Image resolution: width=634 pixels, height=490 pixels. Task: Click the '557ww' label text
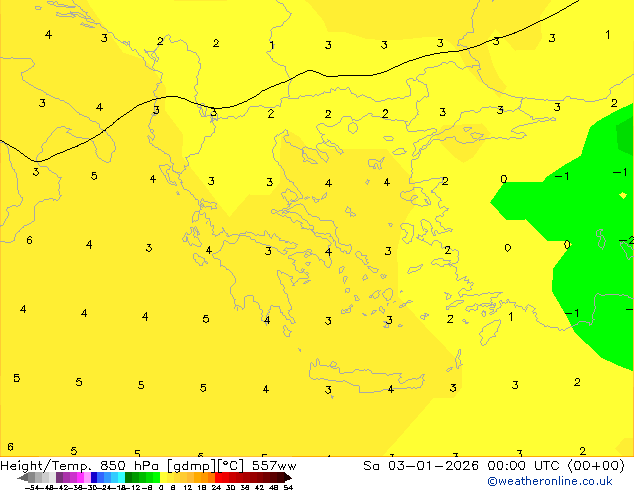click(x=274, y=466)
